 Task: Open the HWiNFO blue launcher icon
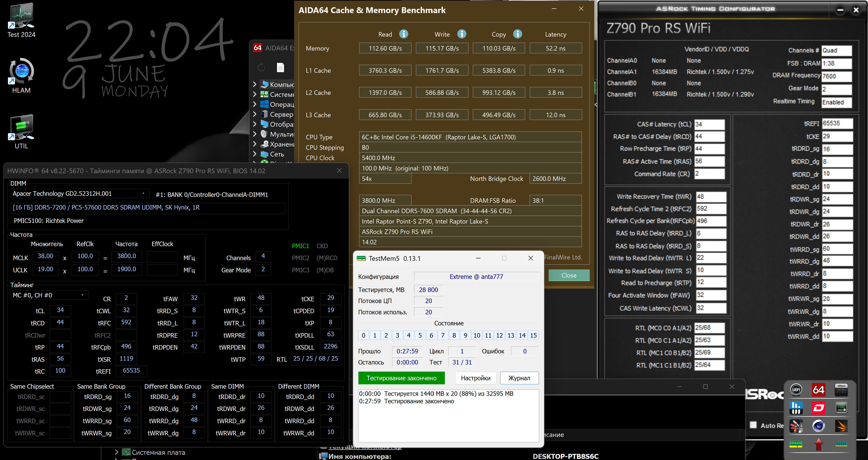coord(796,408)
